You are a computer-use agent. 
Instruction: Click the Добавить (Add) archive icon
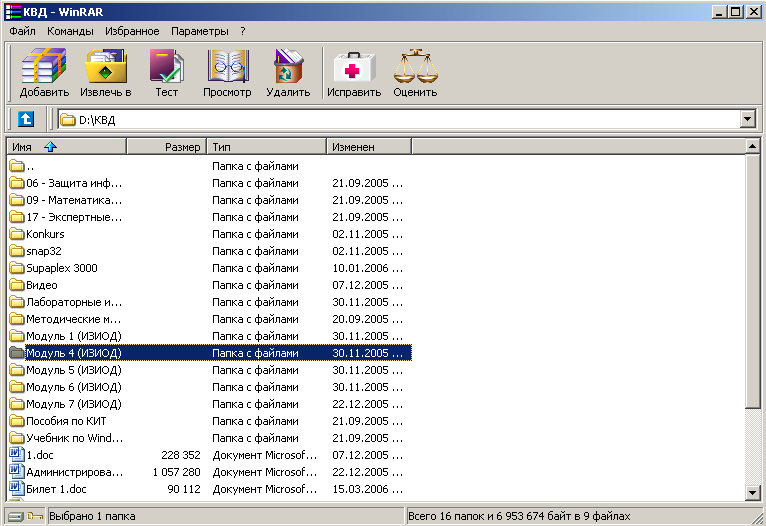(44, 66)
